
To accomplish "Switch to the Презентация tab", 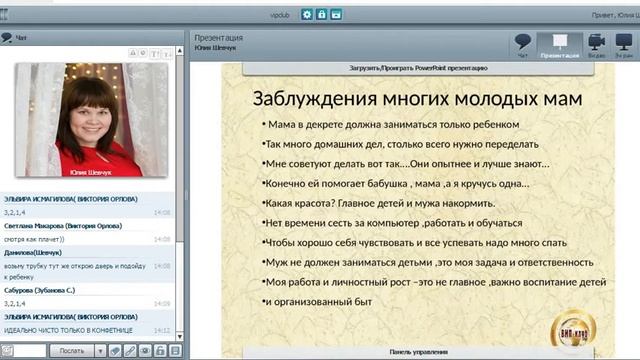I will [560, 46].
